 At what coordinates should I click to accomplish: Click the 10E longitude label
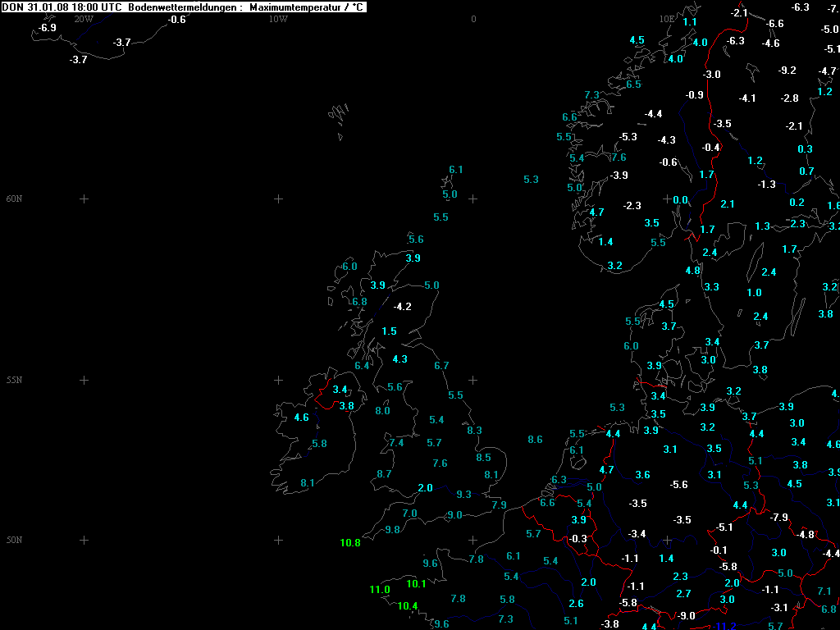click(667, 18)
